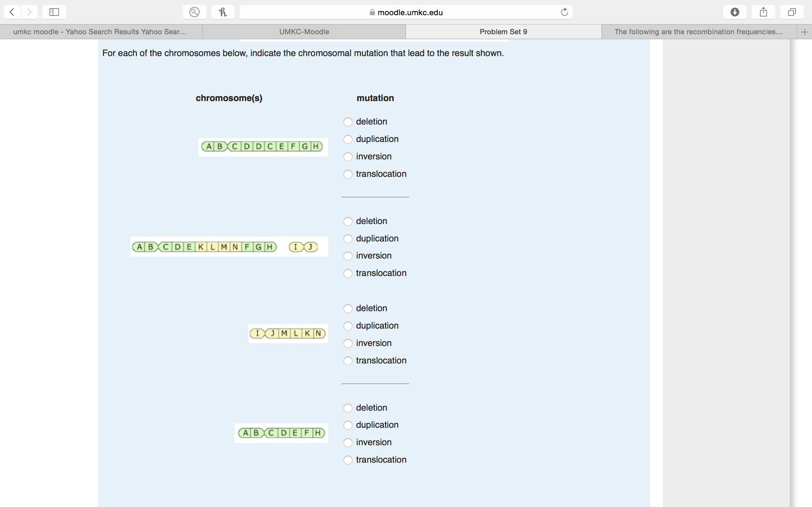Click the forward navigation arrow
Viewport: 812px width, 507px height.
tap(29, 12)
